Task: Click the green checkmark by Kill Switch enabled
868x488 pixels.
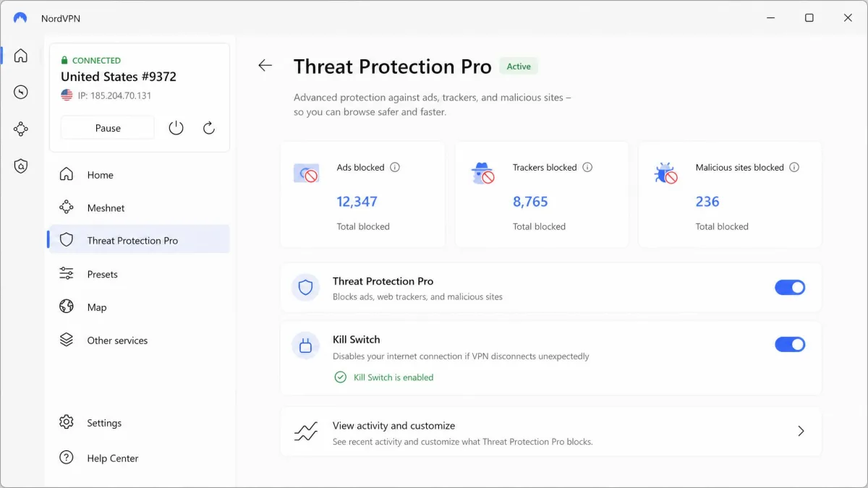Action: point(340,377)
